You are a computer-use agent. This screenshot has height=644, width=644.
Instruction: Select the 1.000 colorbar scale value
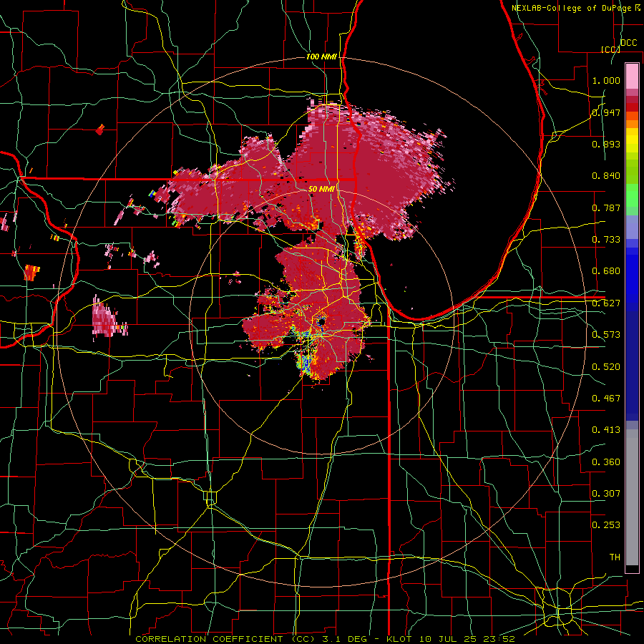[x=606, y=80]
